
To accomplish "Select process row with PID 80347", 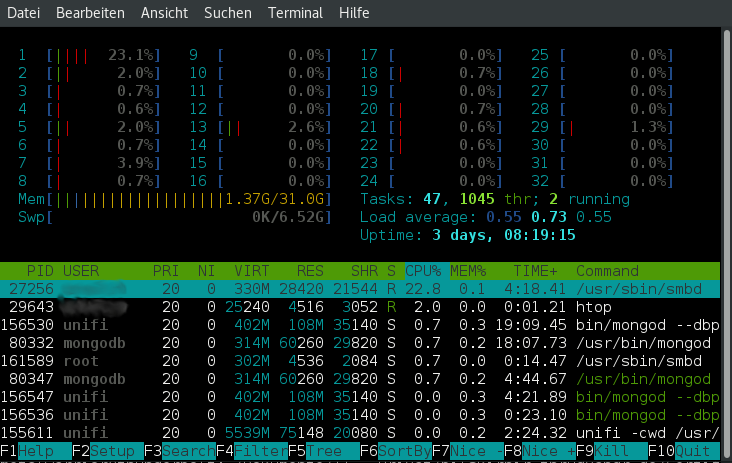I will click(360, 379).
